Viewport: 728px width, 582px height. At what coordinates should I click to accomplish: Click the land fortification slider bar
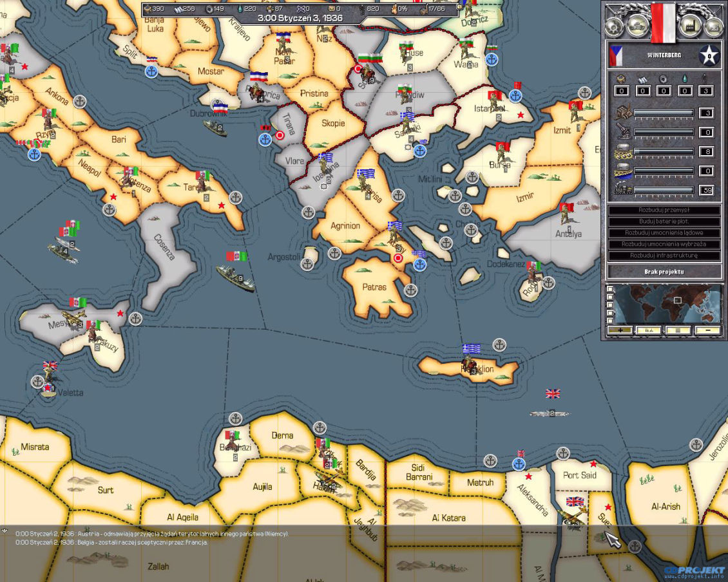[x=664, y=151]
